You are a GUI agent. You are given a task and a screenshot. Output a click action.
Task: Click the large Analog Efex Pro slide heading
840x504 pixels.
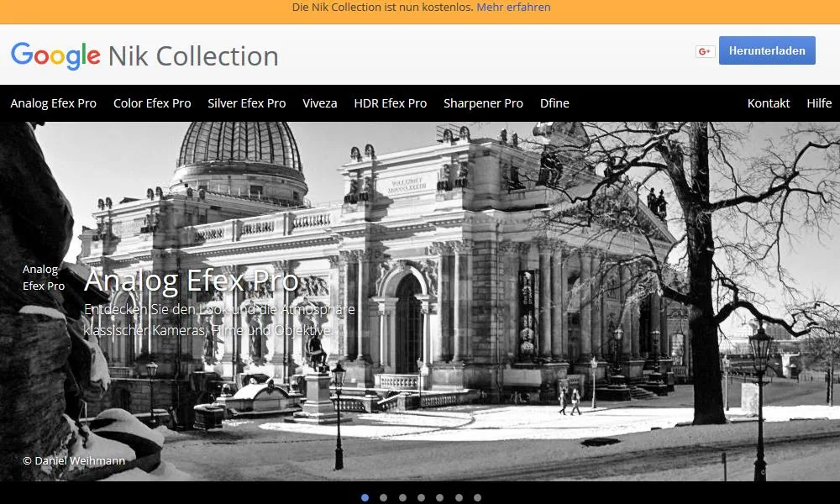tap(192, 281)
